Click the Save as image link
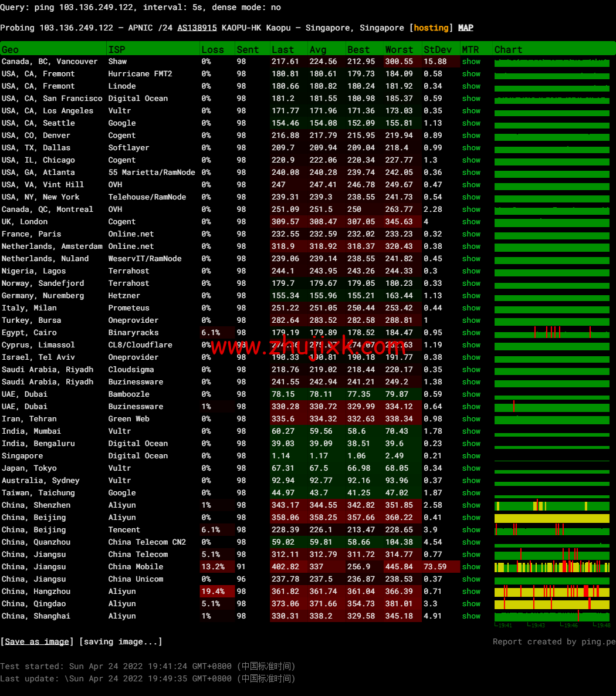Image resolution: width=616 pixels, height=696 pixels. coord(37,641)
